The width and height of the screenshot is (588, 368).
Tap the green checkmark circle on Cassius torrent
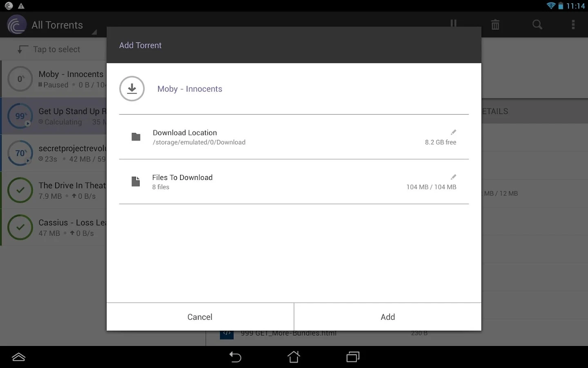click(20, 227)
